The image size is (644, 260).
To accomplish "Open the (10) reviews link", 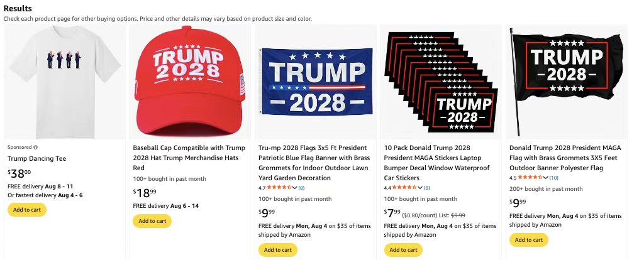I will pyautogui.click(x=553, y=178).
